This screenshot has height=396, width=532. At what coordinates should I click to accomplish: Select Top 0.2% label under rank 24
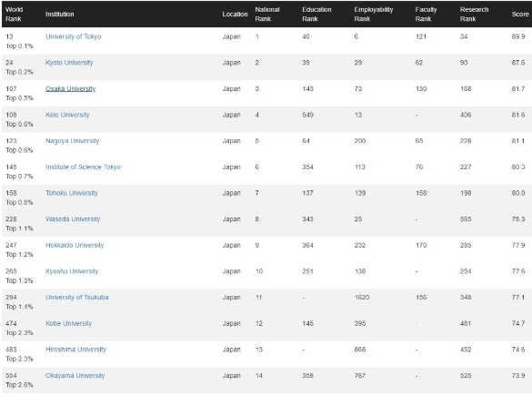coord(19,72)
